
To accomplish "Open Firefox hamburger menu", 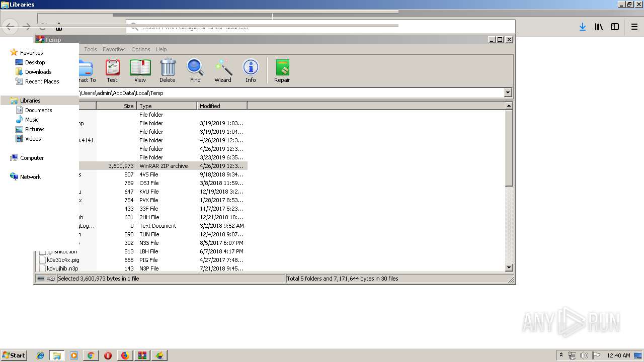I will tap(634, 27).
